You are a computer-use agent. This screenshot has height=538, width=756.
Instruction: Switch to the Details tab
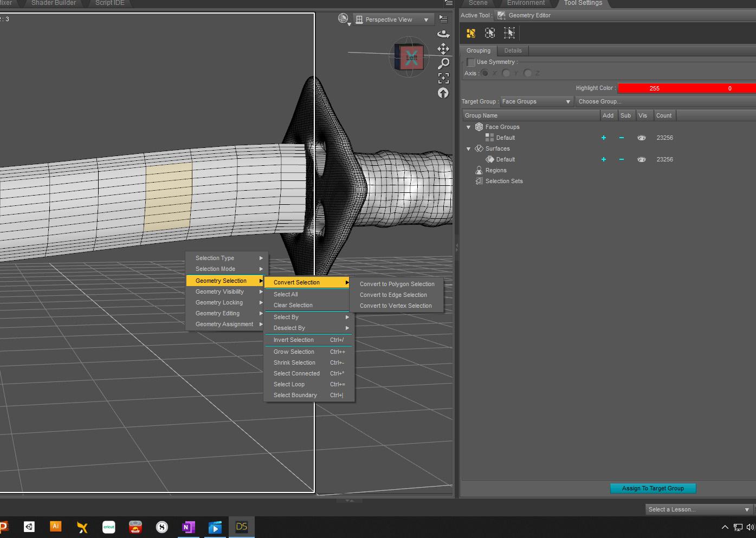pos(513,50)
